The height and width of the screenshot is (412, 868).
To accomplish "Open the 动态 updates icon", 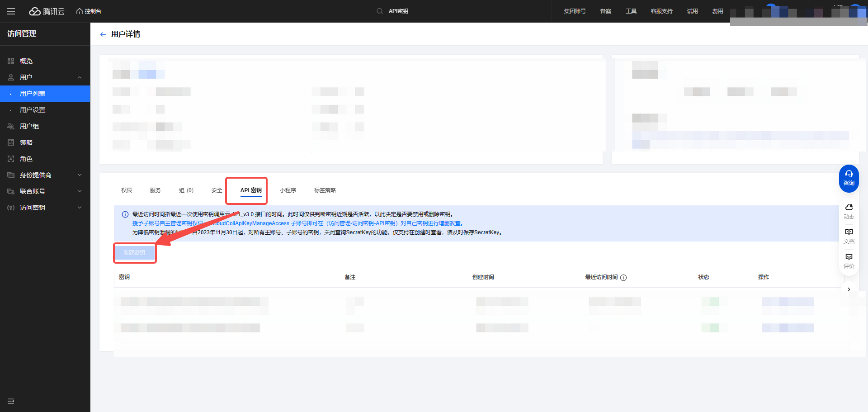I will 849,211.
